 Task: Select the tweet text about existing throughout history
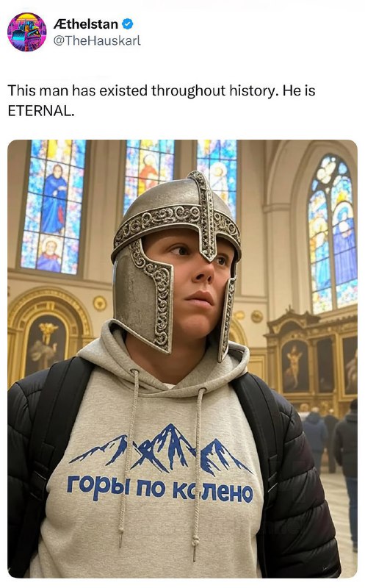(x=162, y=101)
